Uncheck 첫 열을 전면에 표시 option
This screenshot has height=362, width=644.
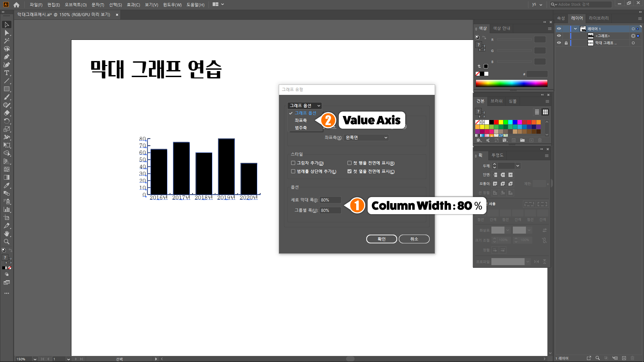[350, 171]
